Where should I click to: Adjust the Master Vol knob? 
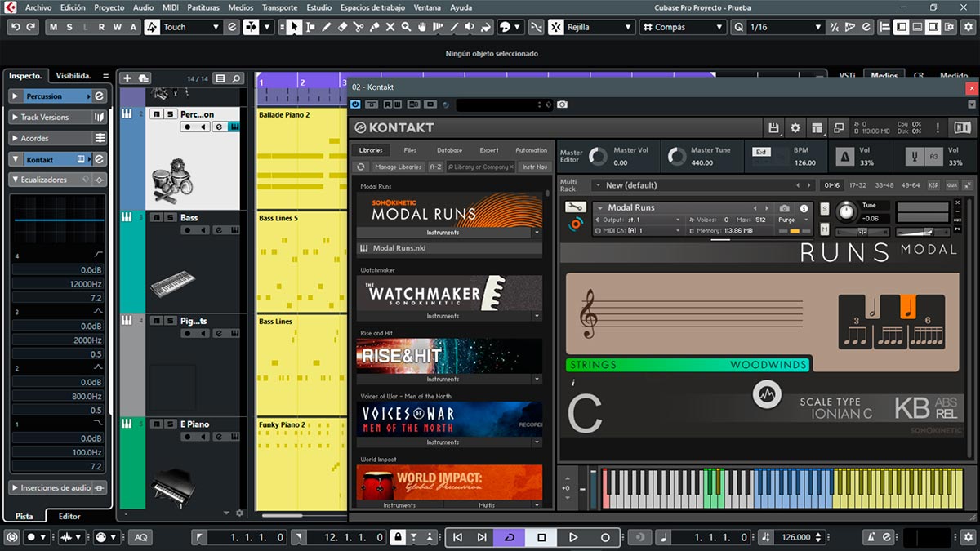coord(598,156)
